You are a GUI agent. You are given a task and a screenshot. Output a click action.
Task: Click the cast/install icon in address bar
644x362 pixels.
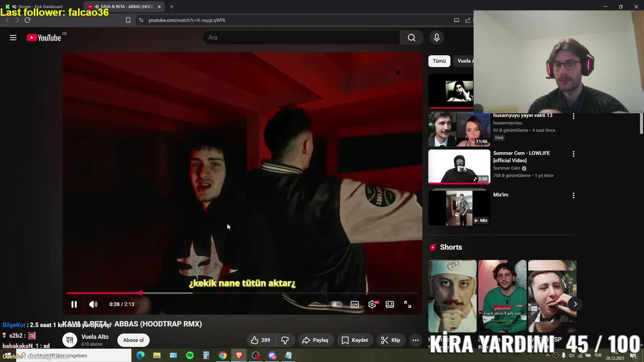coord(456,20)
